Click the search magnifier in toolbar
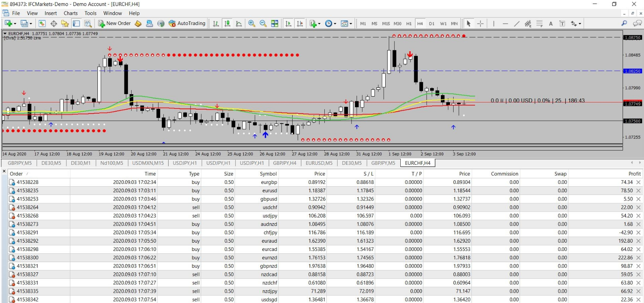Screen dimensions: 644x303 pos(624,23)
